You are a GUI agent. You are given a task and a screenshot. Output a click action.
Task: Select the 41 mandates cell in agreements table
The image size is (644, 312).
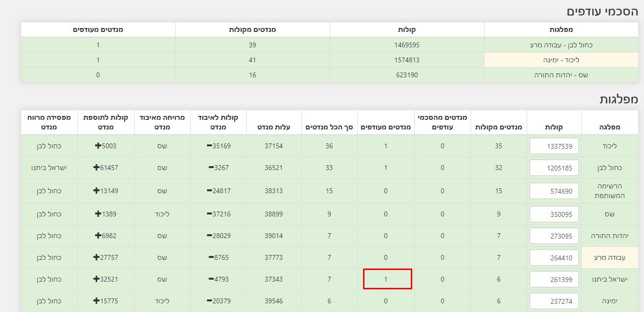point(252,60)
